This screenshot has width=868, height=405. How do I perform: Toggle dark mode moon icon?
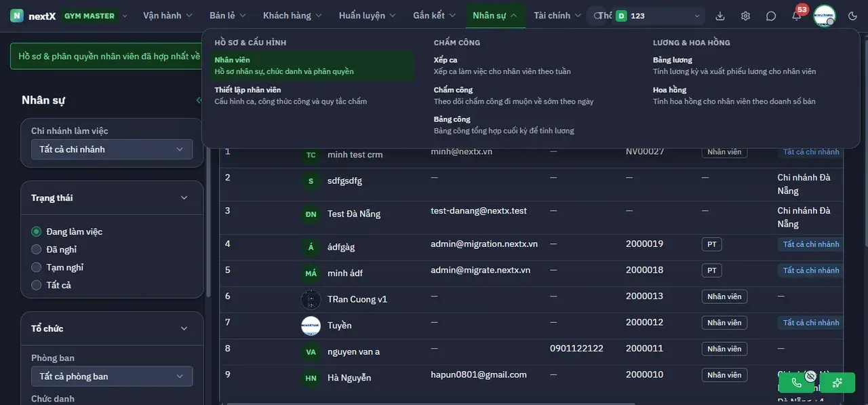point(853,16)
